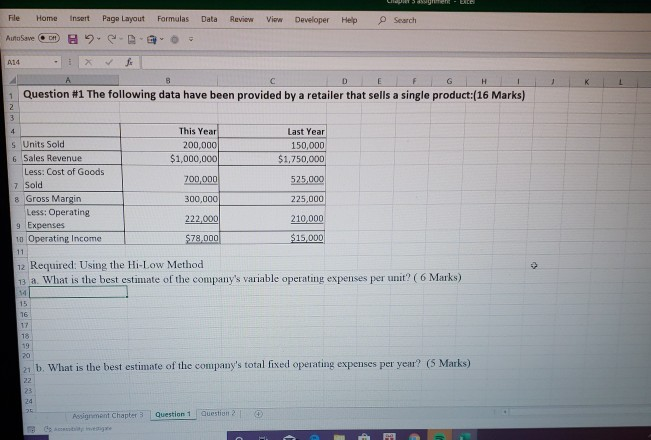
Task: Click 'Required: Using the Hi-Low Method' text
Action: click(116, 264)
